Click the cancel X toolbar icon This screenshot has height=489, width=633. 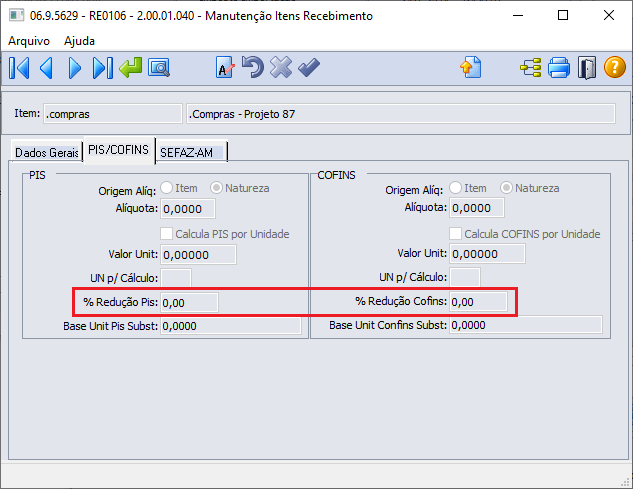point(281,67)
